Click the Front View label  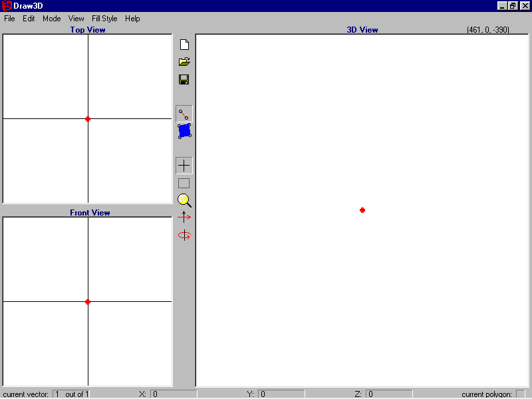pos(90,213)
